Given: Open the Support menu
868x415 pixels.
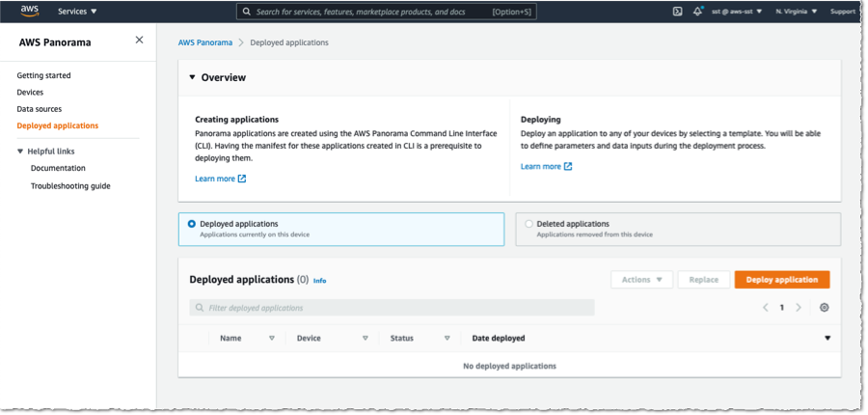Looking at the screenshot, I should point(844,11).
